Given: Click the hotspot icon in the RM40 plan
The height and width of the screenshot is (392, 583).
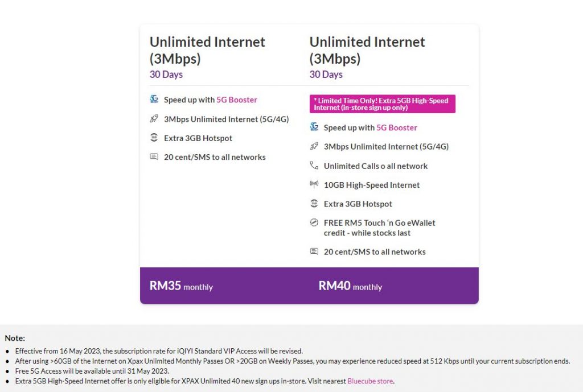Looking at the screenshot, I should point(314,204).
